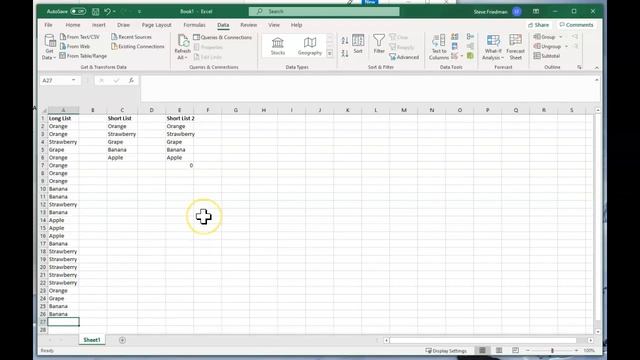Open the What-If Analysis menu
Screen dimensions: 640x360
493,47
